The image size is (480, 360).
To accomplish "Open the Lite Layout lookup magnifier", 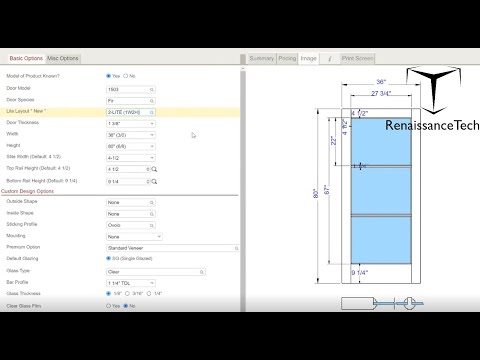I will click(152, 112).
